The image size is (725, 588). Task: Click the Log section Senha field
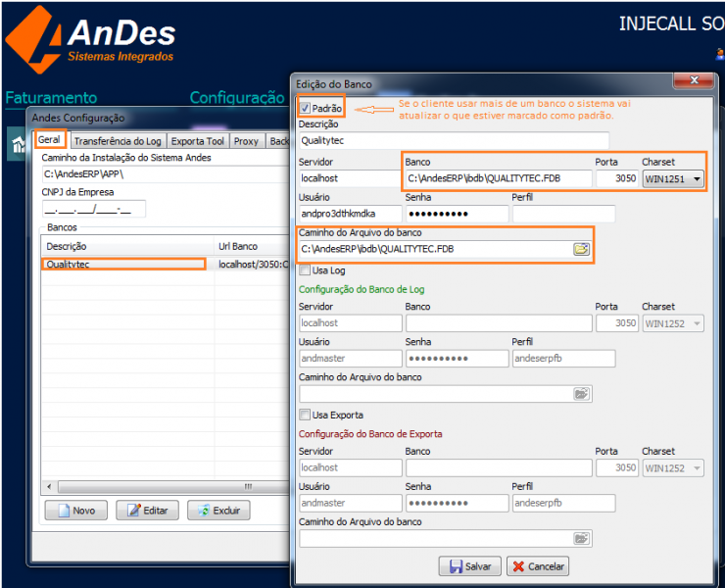458,359
